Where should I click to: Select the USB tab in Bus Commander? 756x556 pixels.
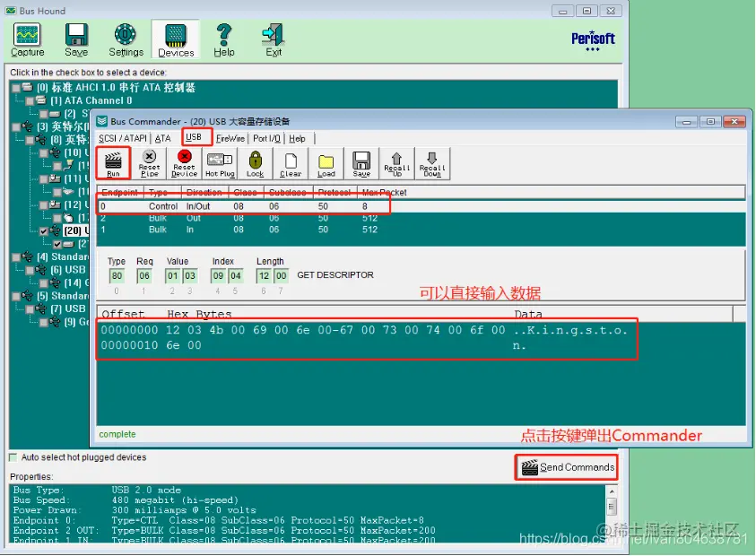point(194,137)
